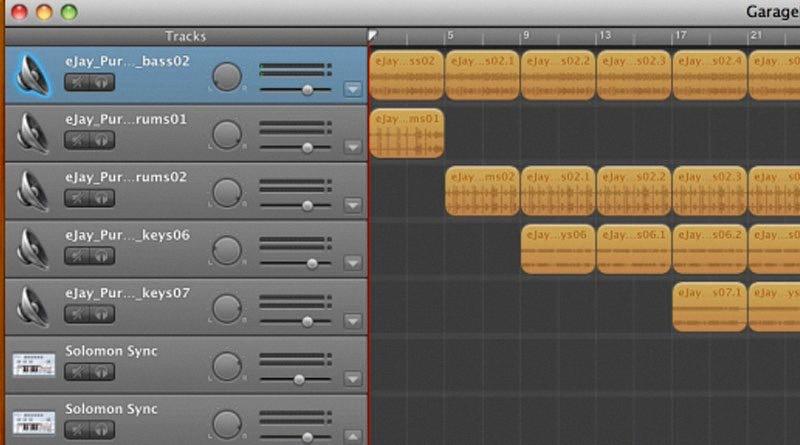
Task: Select the eJay...s07.1 keys region
Action: coord(710,306)
